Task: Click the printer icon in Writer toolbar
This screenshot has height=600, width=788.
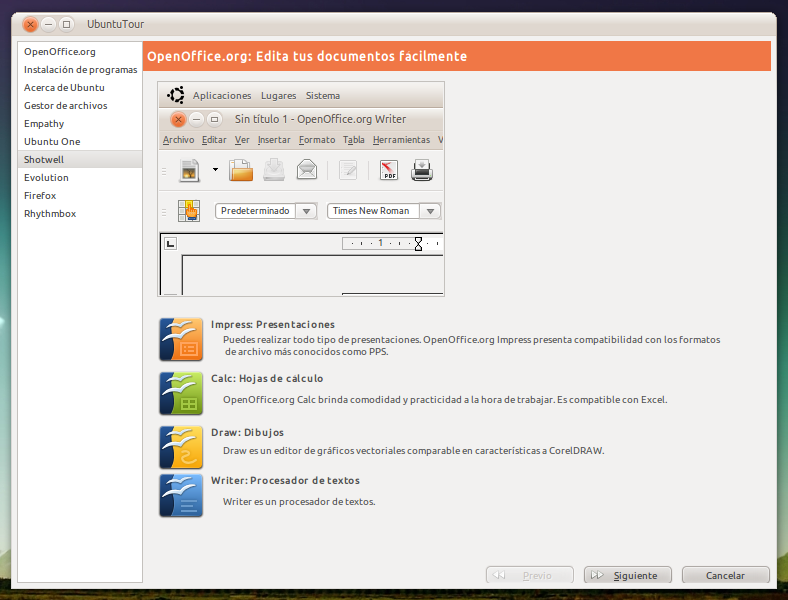Action: (x=422, y=170)
